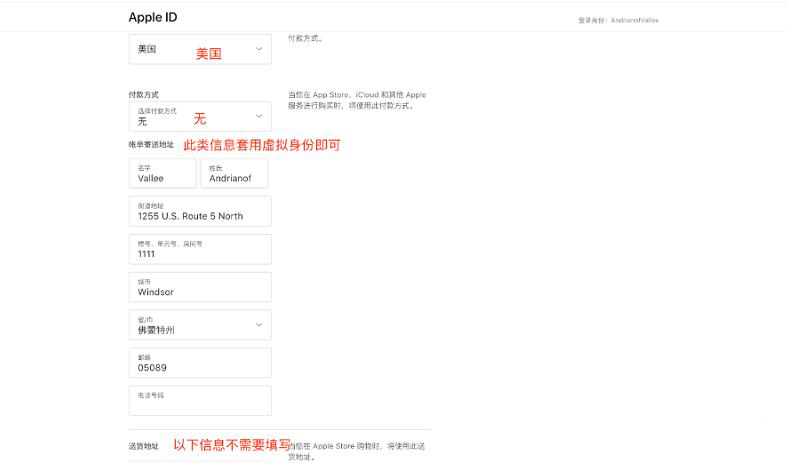The height and width of the screenshot is (464, 787).
Task: Focus the zip code field 05089
Action: pos(200,363)
